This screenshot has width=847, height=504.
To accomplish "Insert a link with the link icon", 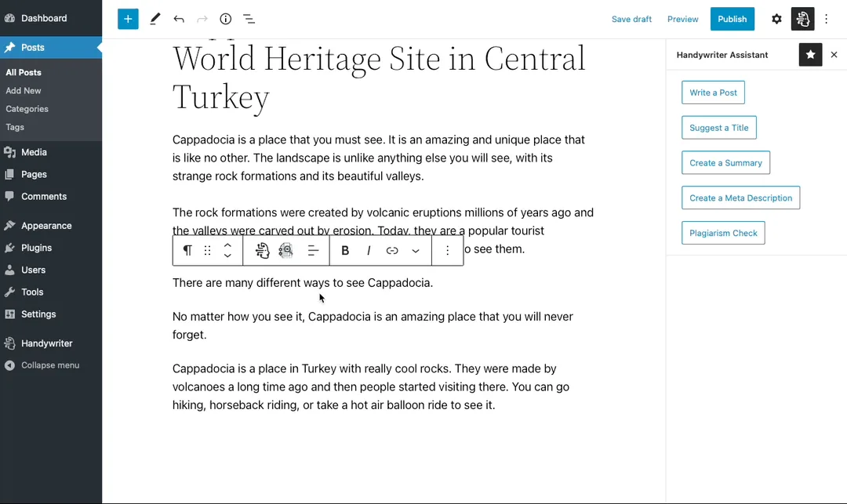I will [392, 250].
